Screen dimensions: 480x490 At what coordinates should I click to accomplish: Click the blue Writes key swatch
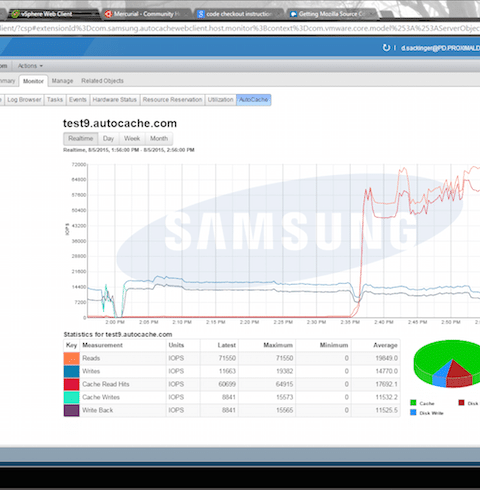(x=71, y=371)
